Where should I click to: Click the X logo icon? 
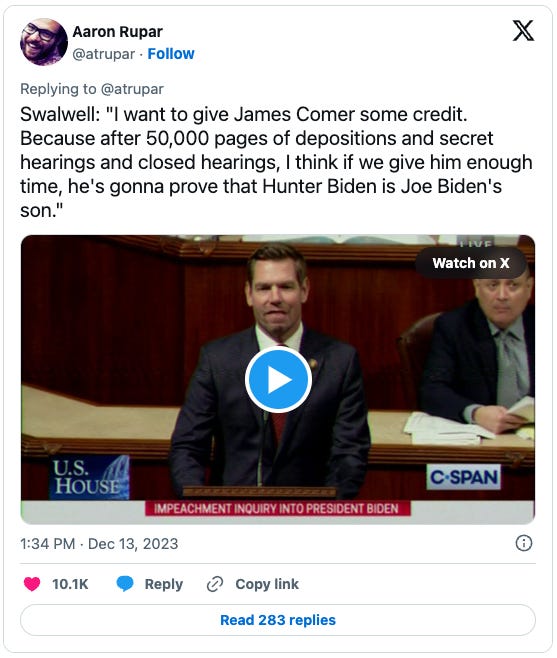(523, 31)
